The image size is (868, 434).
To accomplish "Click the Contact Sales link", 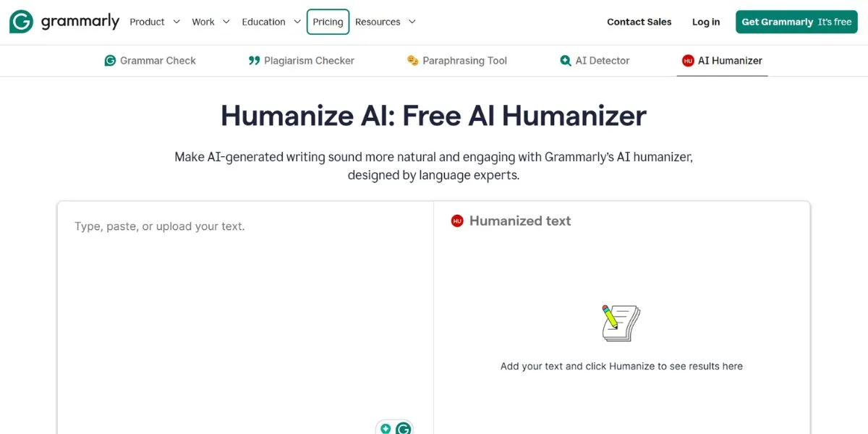I will (639, 22).
